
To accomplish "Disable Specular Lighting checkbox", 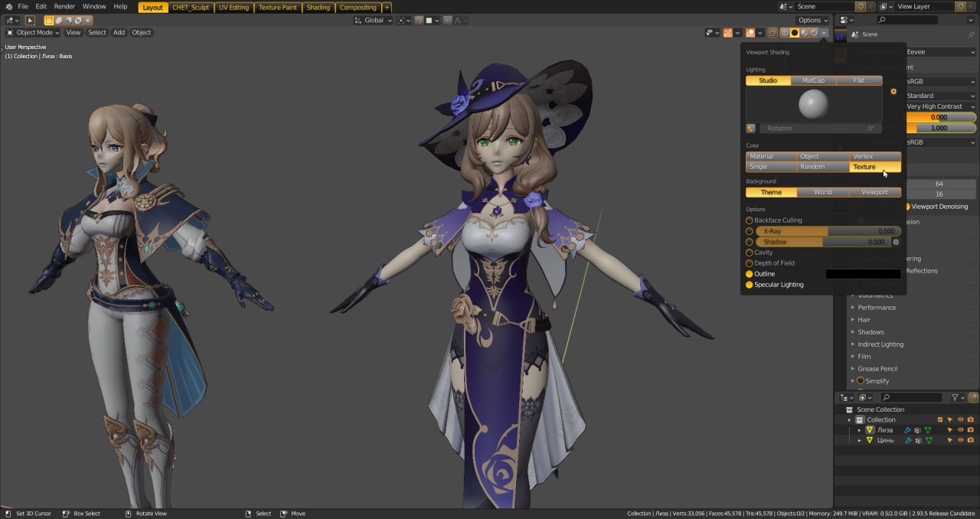I will (x=750, y=285).
